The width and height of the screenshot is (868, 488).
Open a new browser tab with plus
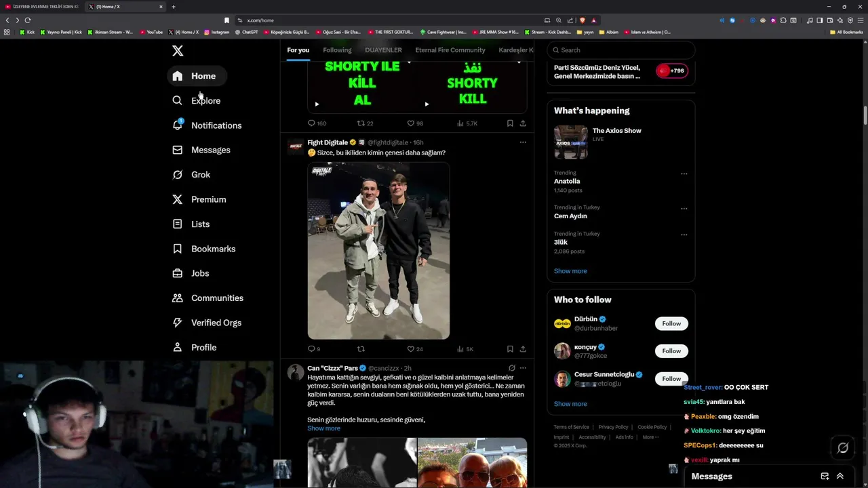click(174, 7)
